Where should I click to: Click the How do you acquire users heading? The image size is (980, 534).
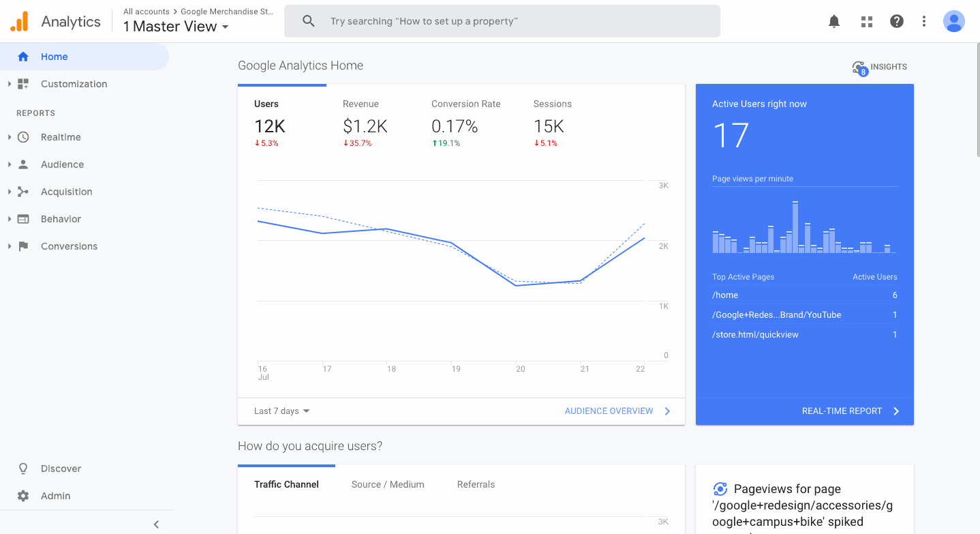310,446
